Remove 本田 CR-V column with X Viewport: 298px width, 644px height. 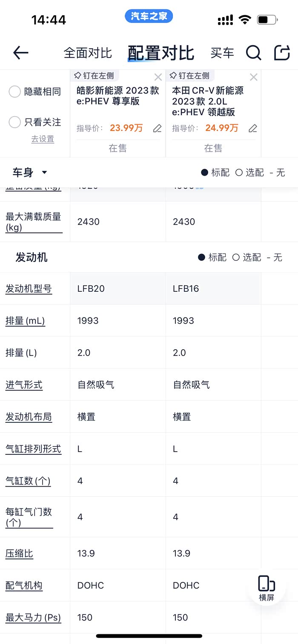[254, 77]
